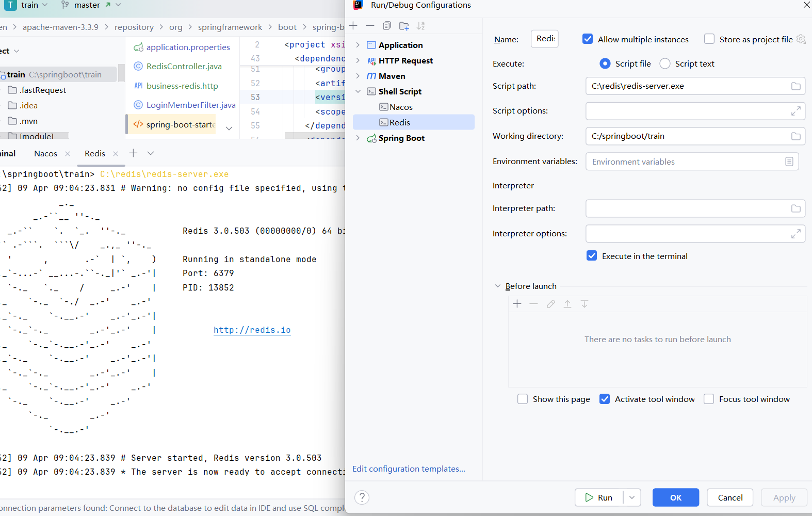This screenshot has width=812, height=516.
Task: Open the train project dropdown
Action: pyautogui.click(x=45, y=5)
